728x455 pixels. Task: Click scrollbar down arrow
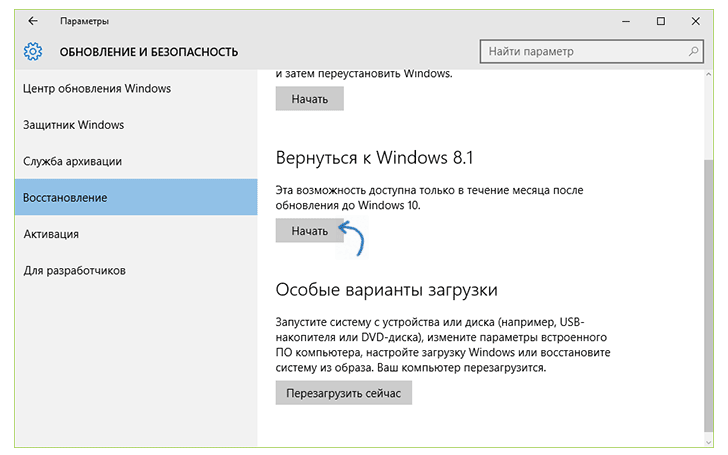[x=708, y=442]
